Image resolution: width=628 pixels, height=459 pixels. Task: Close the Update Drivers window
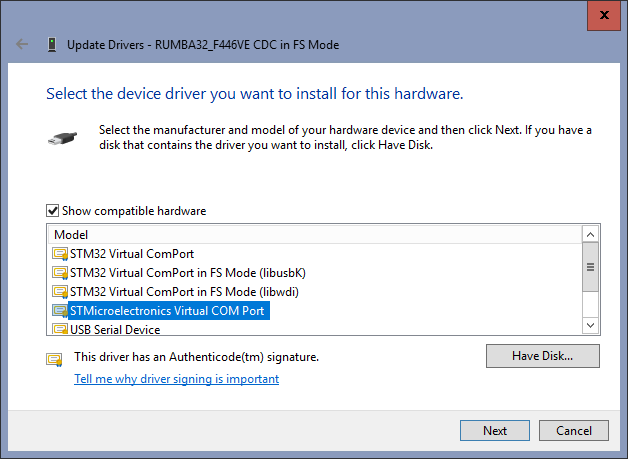604,15
